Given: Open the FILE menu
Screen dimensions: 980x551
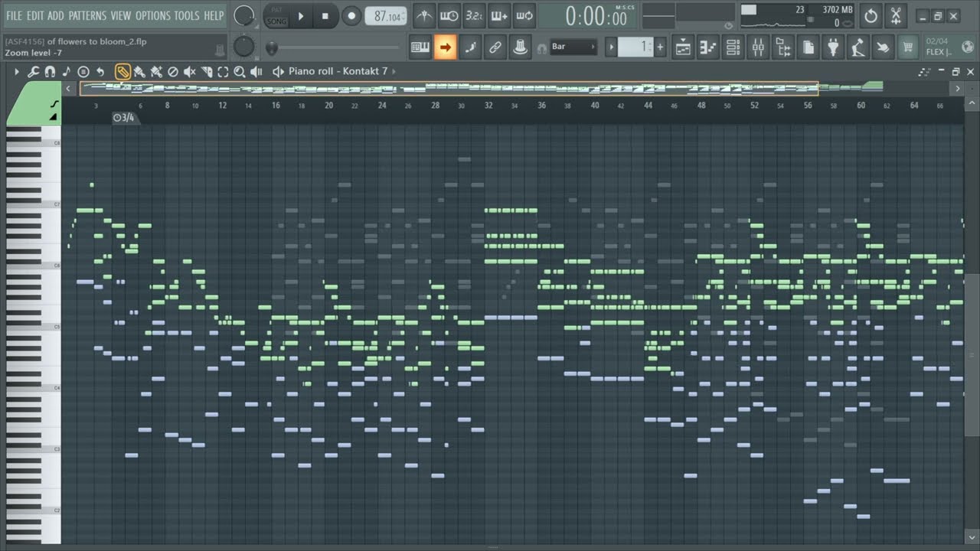Looking at the screenshot, I should click(x=15, y=15).
